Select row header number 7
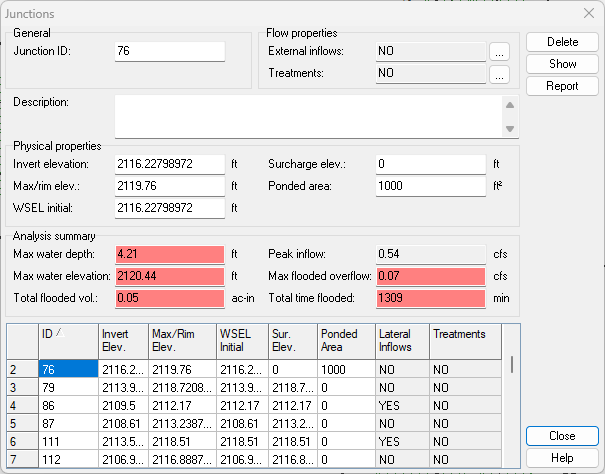Viewport: 605px width, 474px height. pos(22,459)
